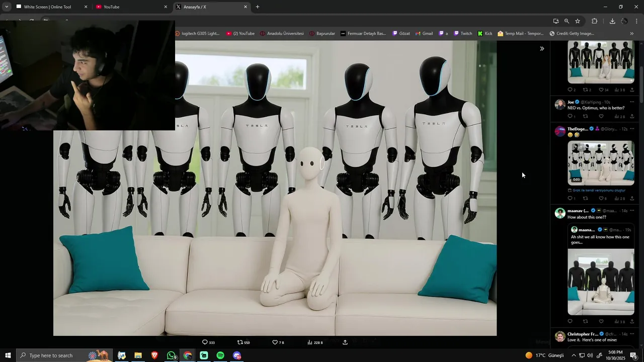Open Twitch bookmark

[x=463, y=34]
